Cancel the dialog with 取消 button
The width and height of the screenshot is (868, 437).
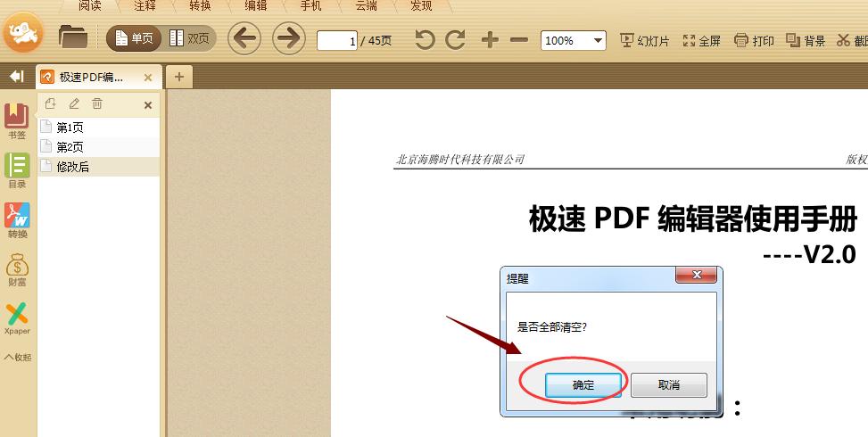[669, 385]
